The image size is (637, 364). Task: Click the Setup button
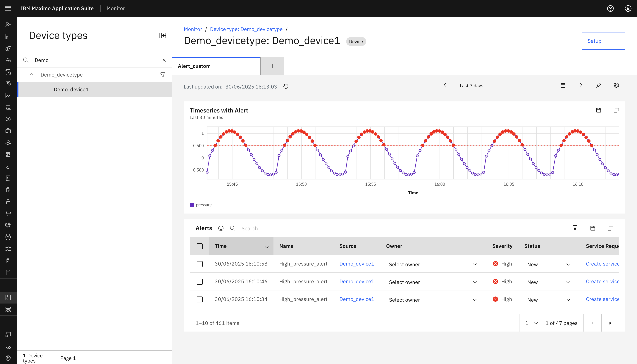(x=603, y=41)
